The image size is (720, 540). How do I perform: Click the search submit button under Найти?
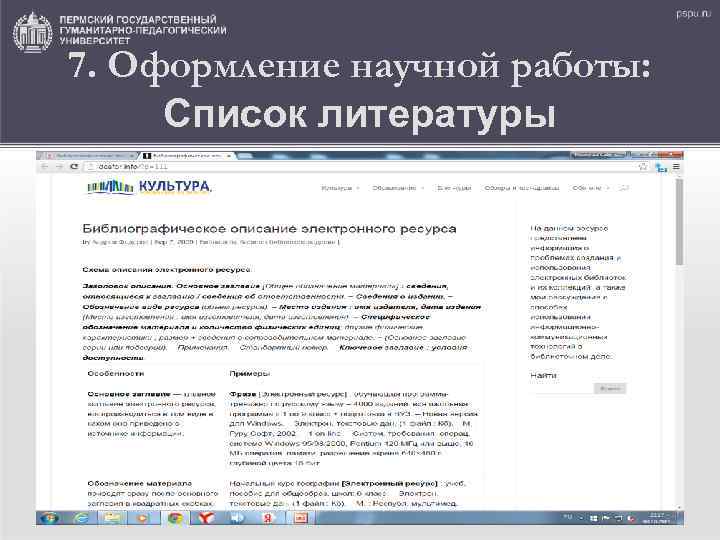click(610, 388)
